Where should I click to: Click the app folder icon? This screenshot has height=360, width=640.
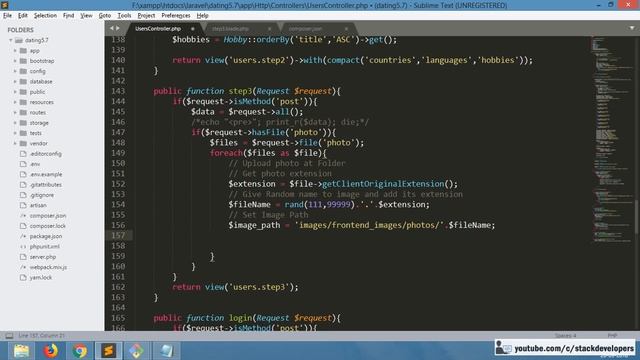point(23,51)
